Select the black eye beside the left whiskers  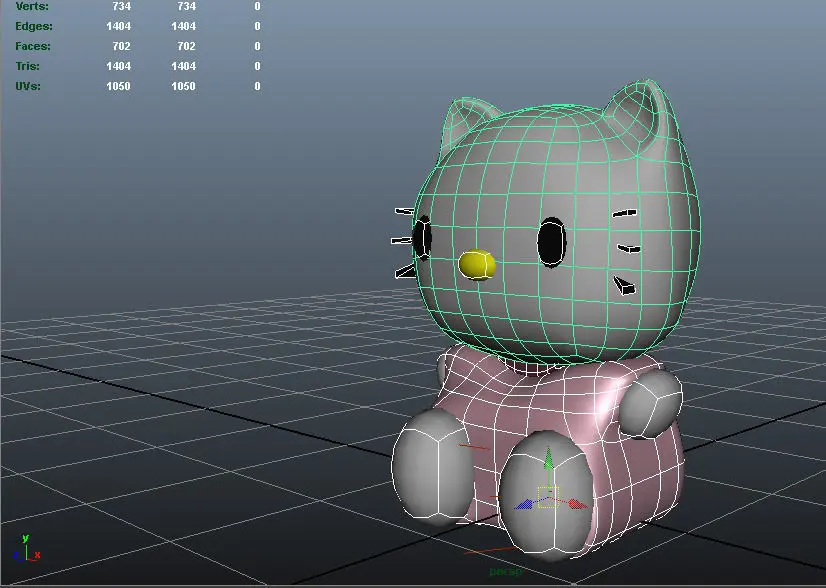click(421, 238)
